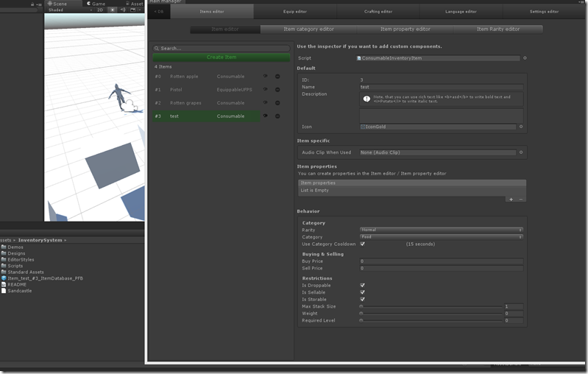Toggle Use Category Cooldown checkbox
The height and width of the screenshot is (374, 588).
click(x=362, y=244)
